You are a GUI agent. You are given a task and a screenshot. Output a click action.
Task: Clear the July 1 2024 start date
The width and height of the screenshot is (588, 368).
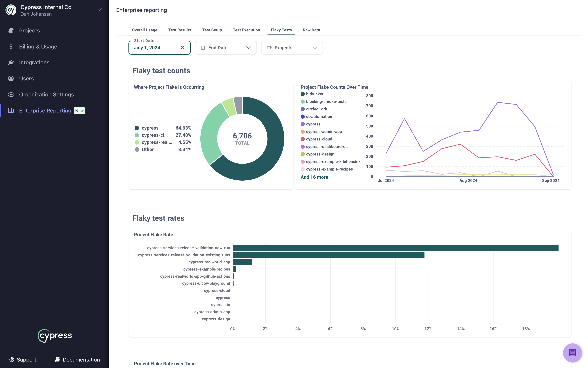tap(182, 47)
